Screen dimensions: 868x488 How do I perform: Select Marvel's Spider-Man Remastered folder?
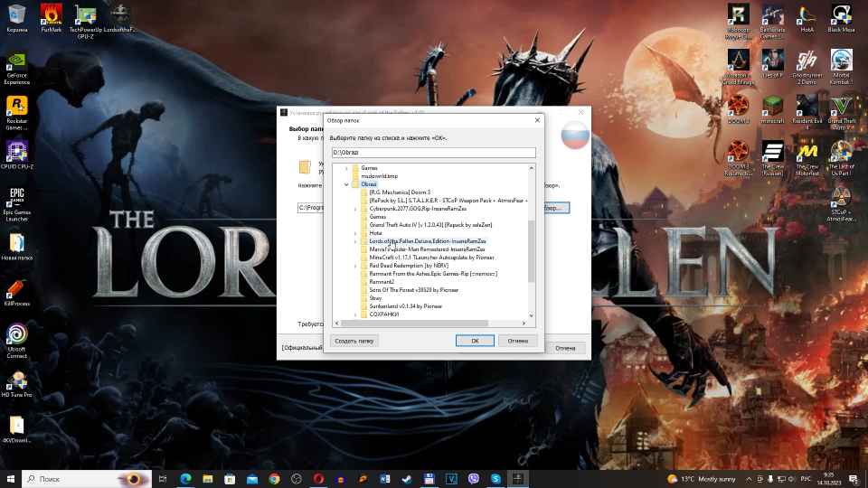[x=427, y=249]
